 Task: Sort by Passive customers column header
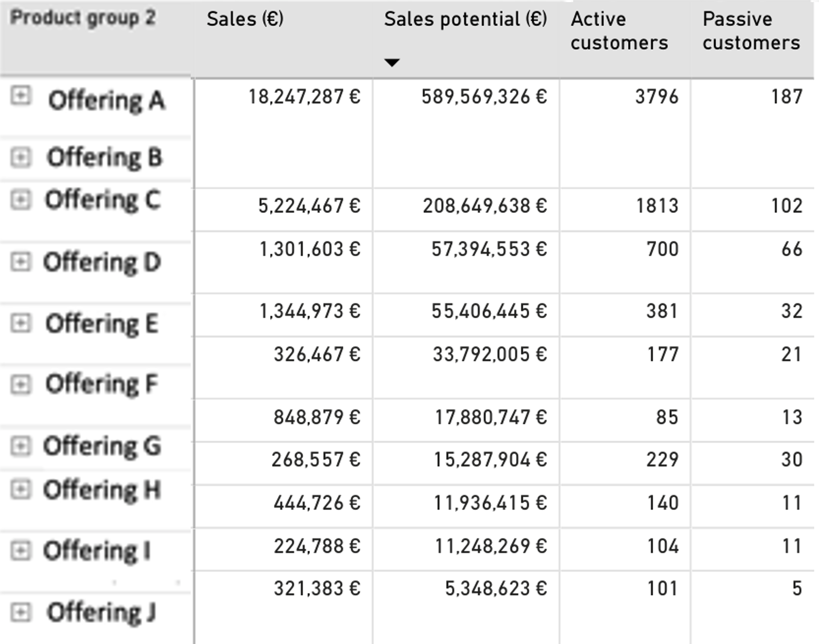751,31
